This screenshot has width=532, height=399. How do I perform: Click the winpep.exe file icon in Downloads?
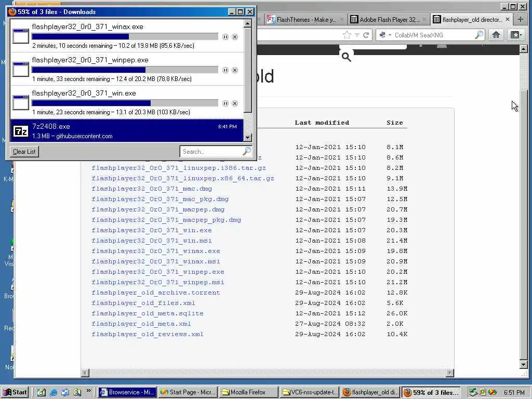[21, 69]
